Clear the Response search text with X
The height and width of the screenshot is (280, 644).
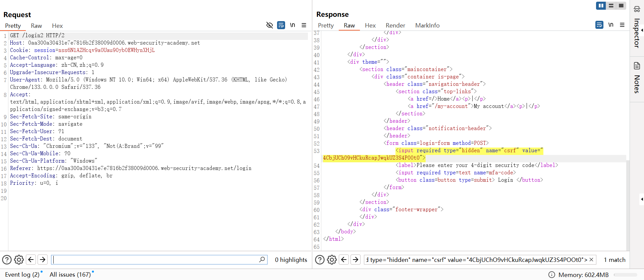click(591, 260)
